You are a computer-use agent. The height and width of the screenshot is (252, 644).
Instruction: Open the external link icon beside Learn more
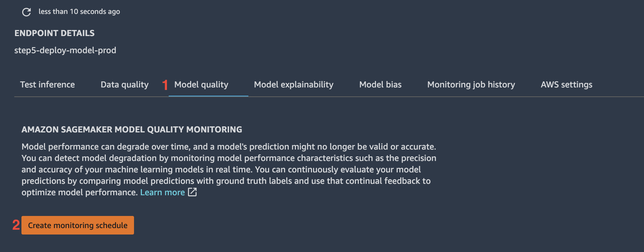(x=192, y=192)
